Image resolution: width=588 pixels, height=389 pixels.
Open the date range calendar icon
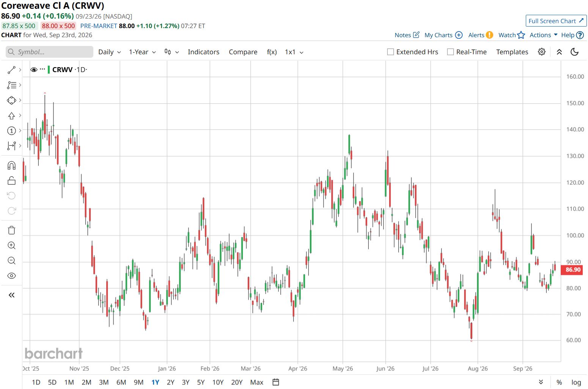pyautogui.click(x=276, y=382)
